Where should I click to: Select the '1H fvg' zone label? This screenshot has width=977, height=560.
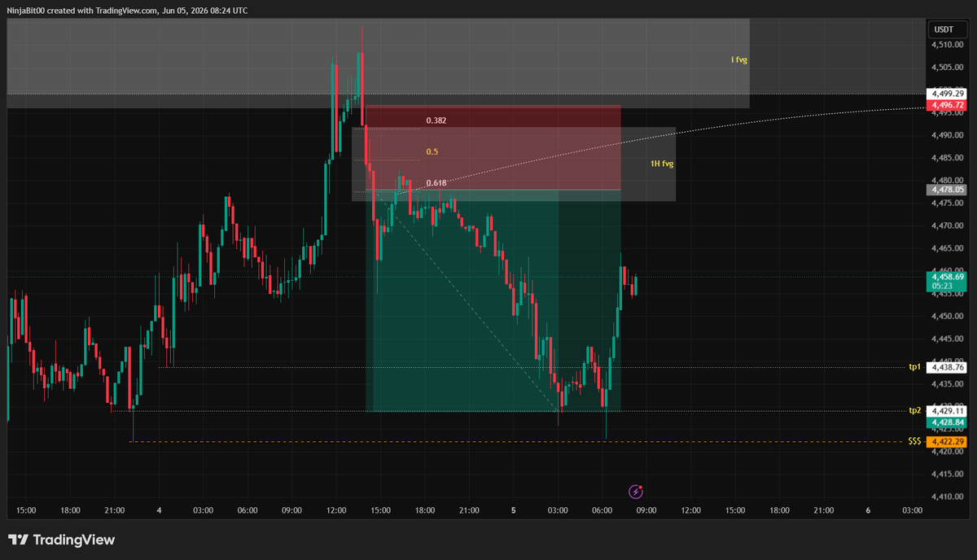point(661,164)
